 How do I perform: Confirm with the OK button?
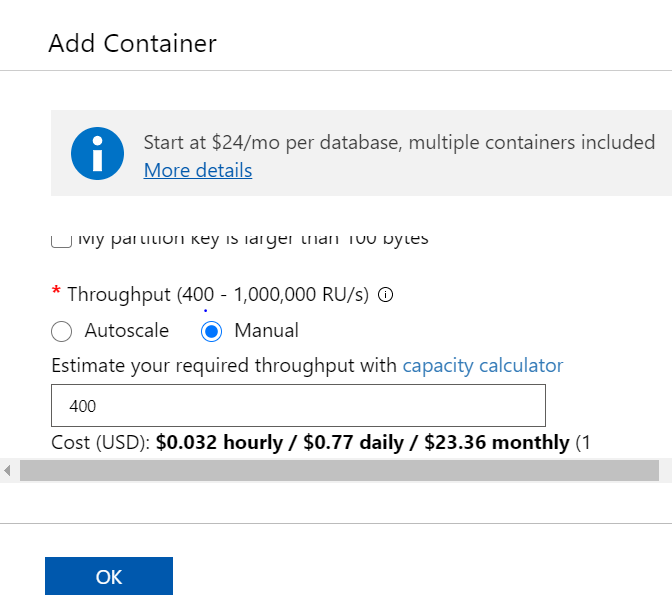click(109, 577)
